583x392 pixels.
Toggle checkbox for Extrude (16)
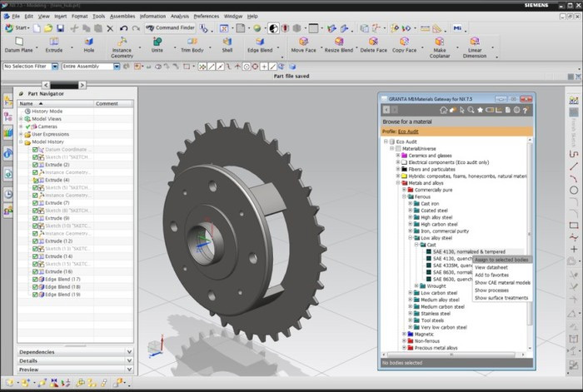(x=35, y=271)
